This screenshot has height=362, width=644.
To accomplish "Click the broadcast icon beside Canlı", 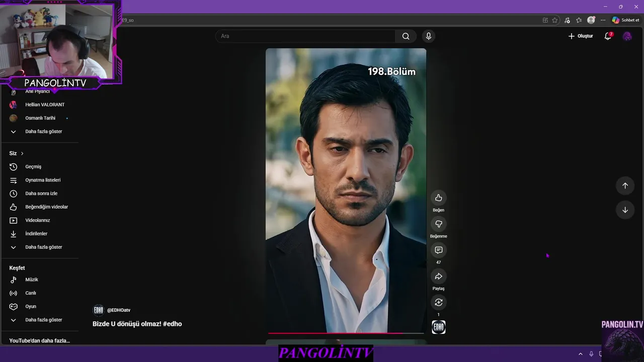I will (x=14, y=293).
